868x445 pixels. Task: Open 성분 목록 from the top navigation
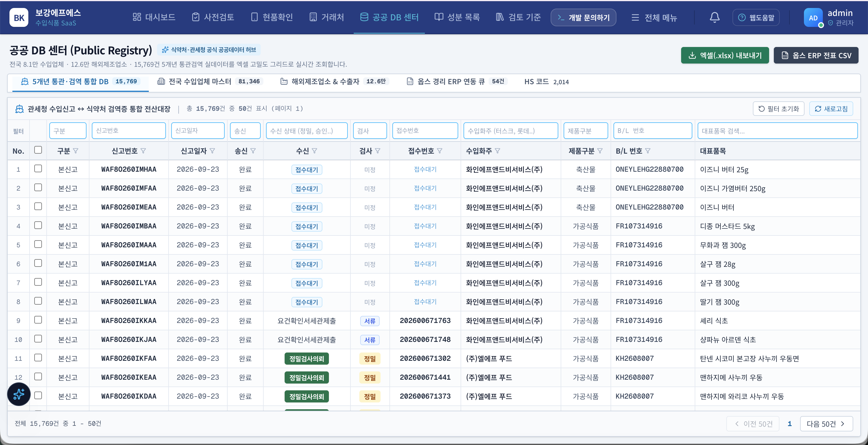point(457,17)
